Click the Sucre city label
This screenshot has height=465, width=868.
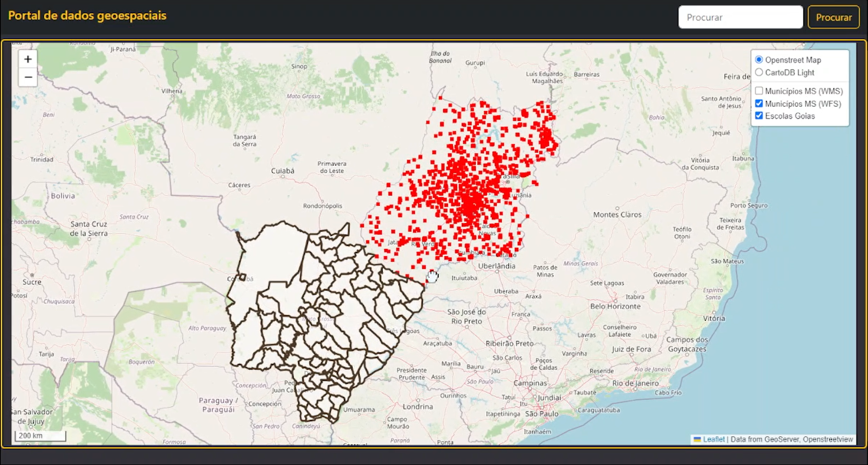[x=32, y=282]
